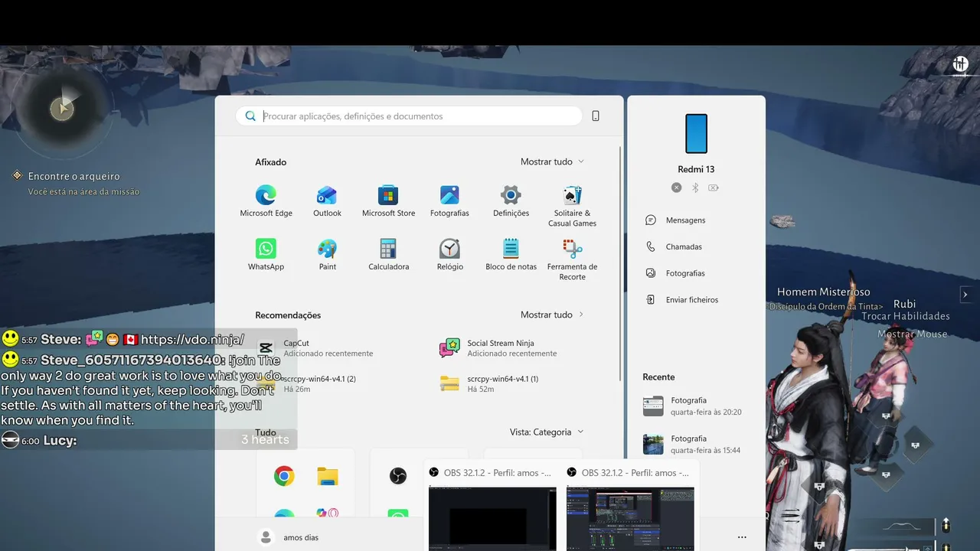Click the Recomendações section heading
The height and width of the screenshot is (551, 980).
click(x=288, y=315)
